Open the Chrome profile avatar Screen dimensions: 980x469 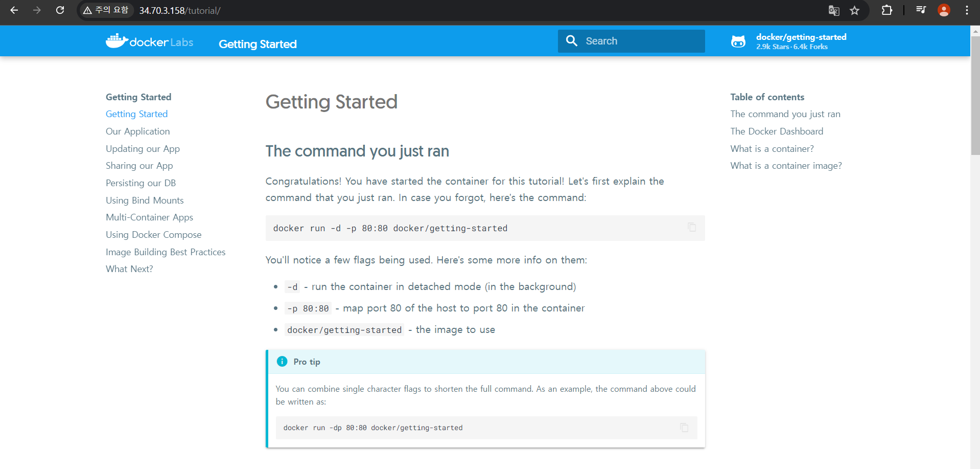[944, 10]
